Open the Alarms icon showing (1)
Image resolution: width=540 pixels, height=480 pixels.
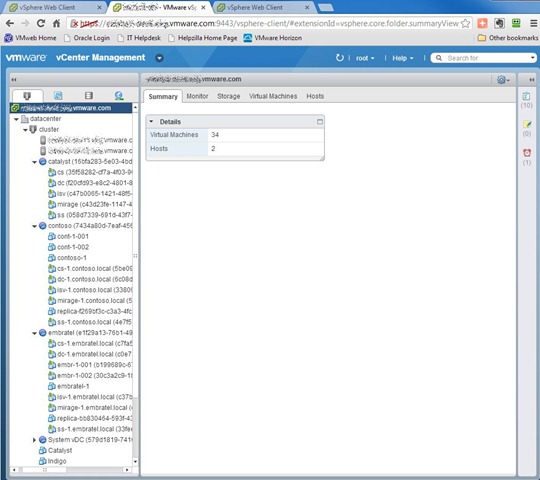(x=527, y=153)
